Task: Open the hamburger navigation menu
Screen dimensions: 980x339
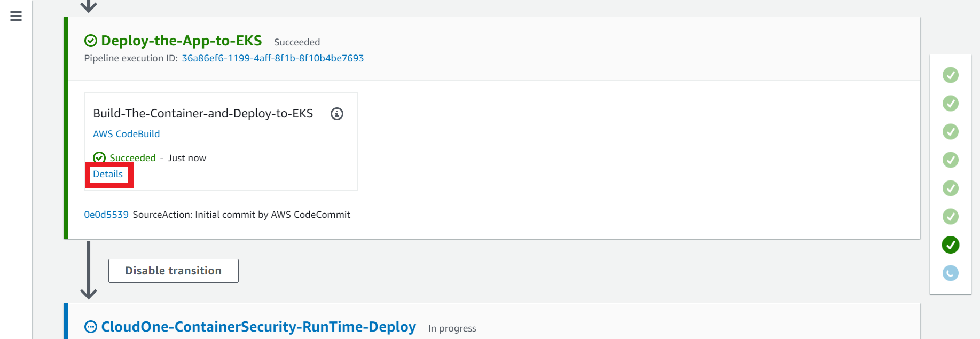Action: pos(16,16)
